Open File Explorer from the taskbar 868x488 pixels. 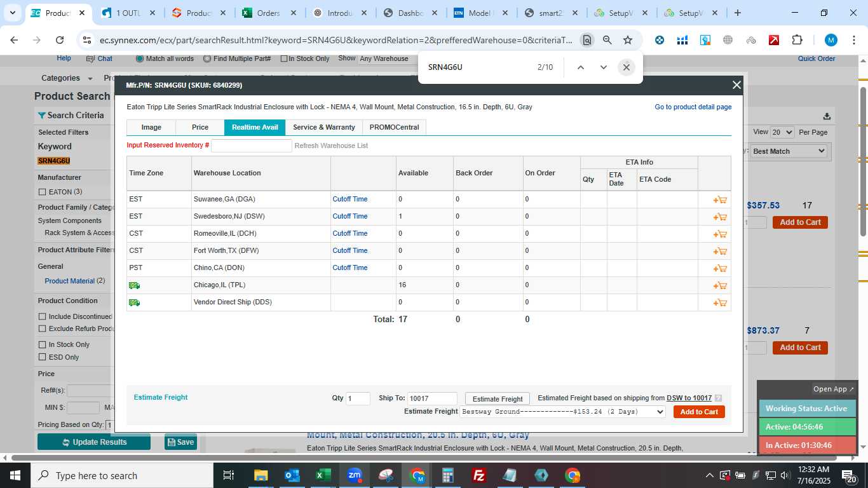[261, 475]
